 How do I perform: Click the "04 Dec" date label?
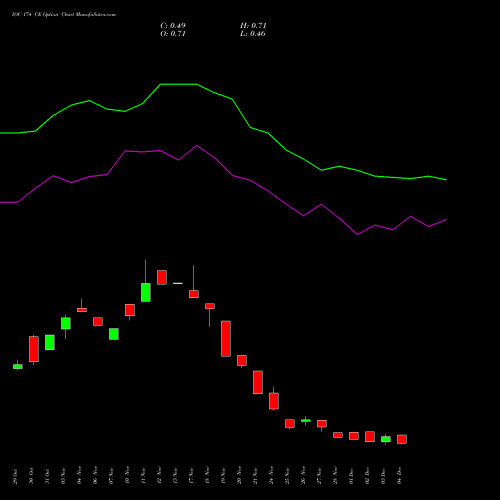[399, 476]
